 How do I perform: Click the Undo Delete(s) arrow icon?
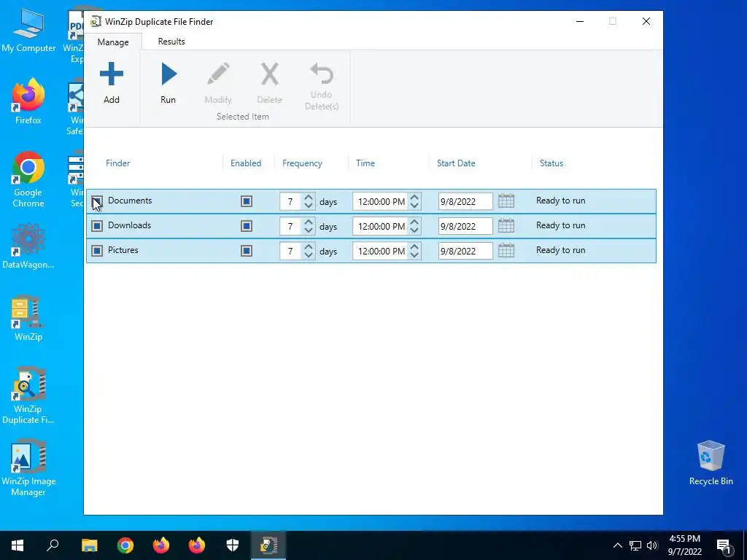pos(322,74)
